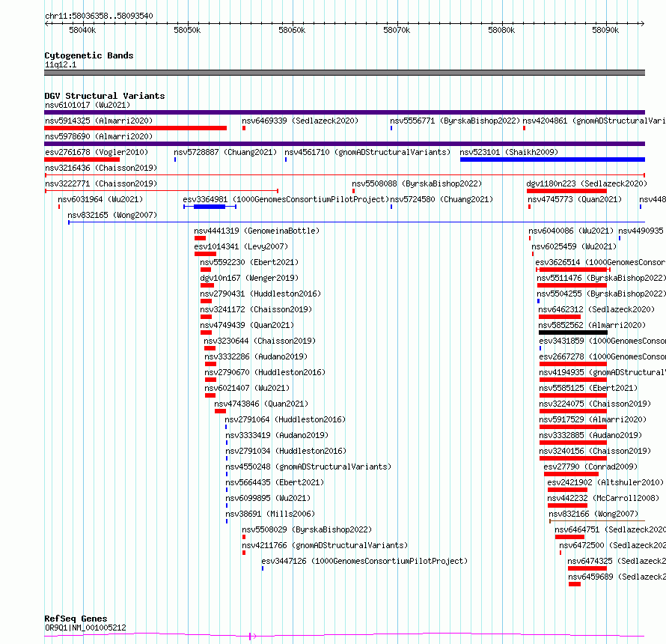Click nsv5592230 (Ebert2021) label
This screenshot has width=666, height=644.
pos(249,262)
